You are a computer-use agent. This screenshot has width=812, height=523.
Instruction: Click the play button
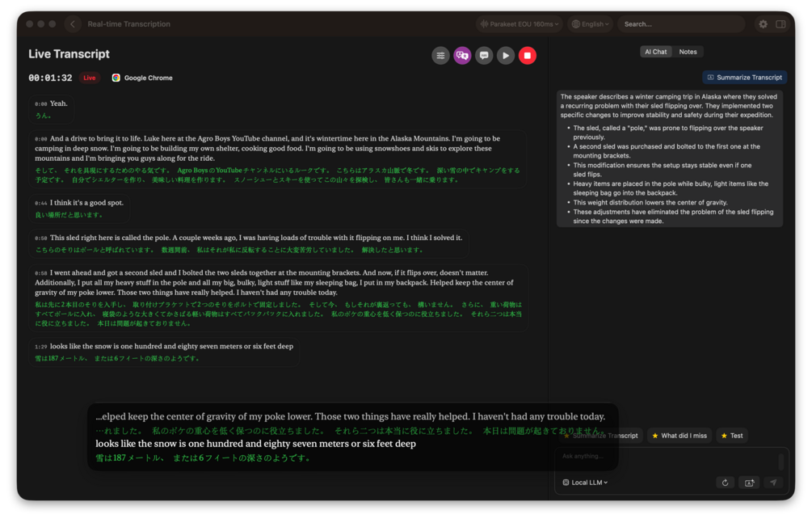(x=506, y=56)
